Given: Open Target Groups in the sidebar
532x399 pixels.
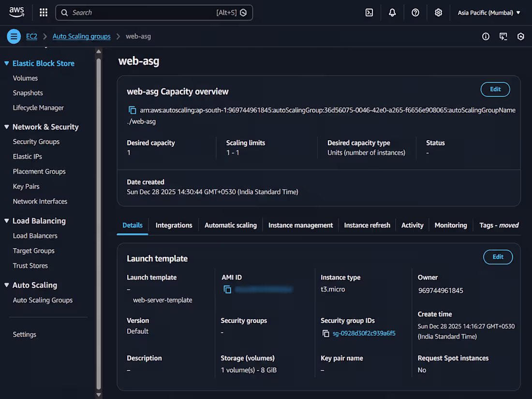Looking at the screenshot, I should [33, 251].
